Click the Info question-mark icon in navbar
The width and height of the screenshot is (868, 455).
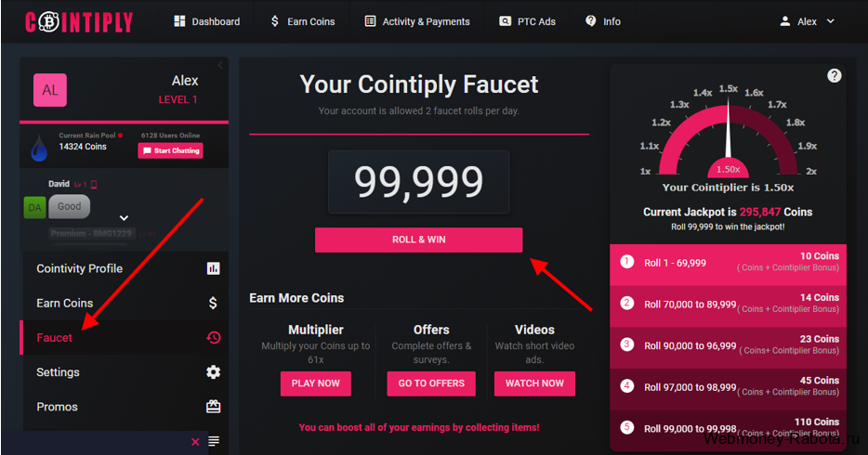591,21
